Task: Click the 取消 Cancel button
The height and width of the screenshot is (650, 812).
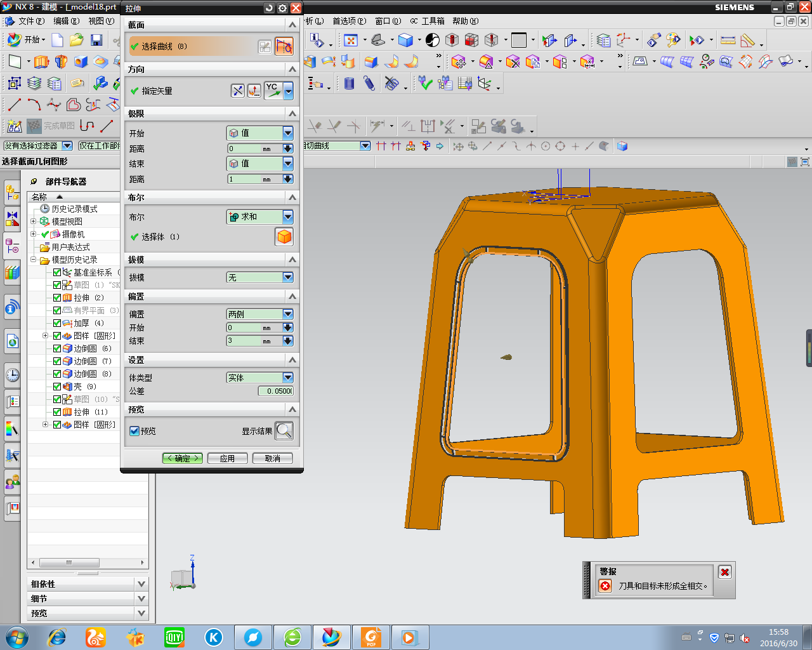Action: coord(272,458)
